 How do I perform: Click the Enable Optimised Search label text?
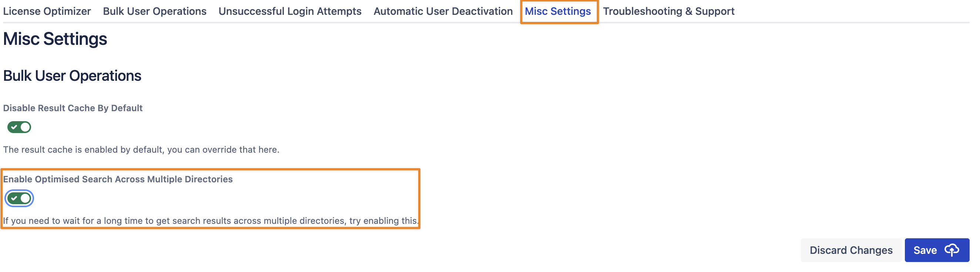click(x=118, y=179)
